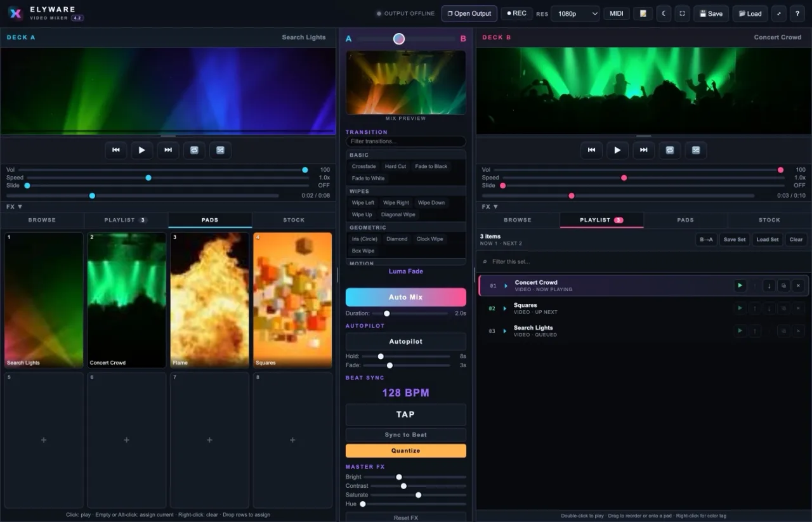The image size is (812, 522).
Task: Move Concert Crowd down in playlist
Action: click(769, 286)
